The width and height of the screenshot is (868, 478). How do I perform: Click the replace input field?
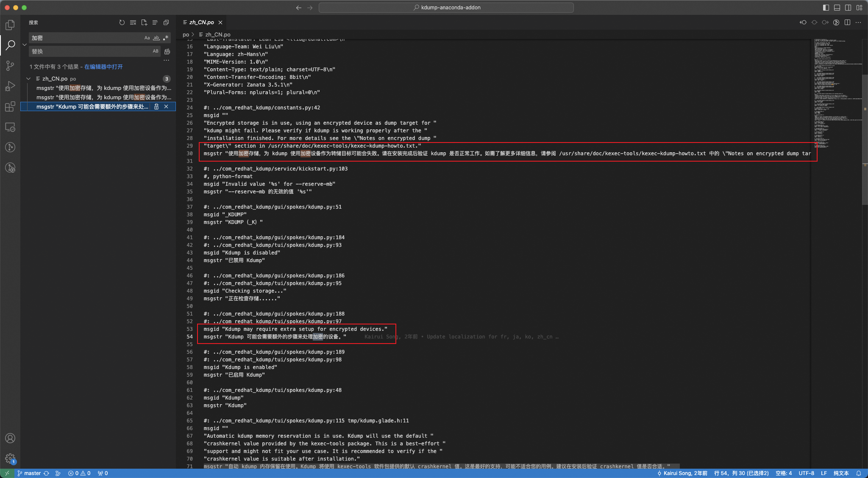89,51
